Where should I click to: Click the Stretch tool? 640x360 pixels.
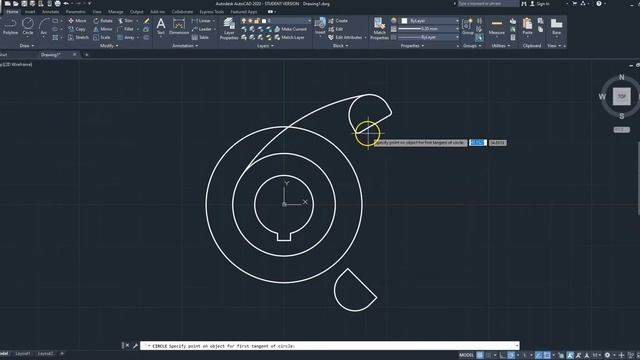pos(78,37)
